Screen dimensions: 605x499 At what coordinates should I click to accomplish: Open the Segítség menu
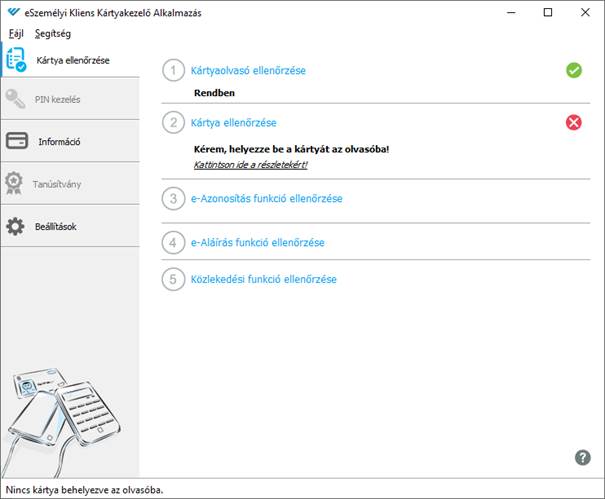(x=53, y=34)
